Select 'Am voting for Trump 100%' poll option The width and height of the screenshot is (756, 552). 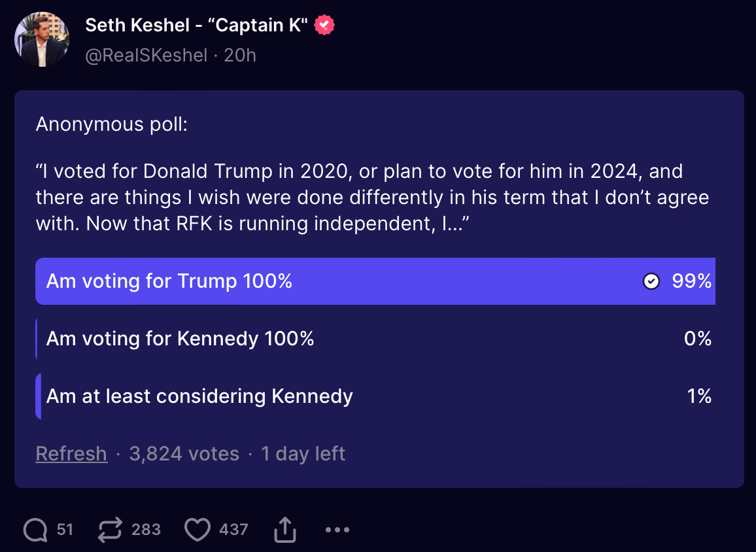(196, 281)
